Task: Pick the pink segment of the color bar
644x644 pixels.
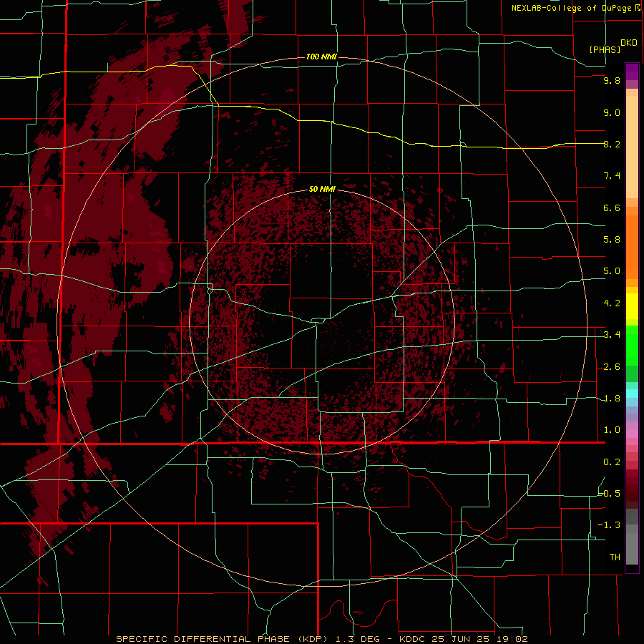Action: click(632, 434)
